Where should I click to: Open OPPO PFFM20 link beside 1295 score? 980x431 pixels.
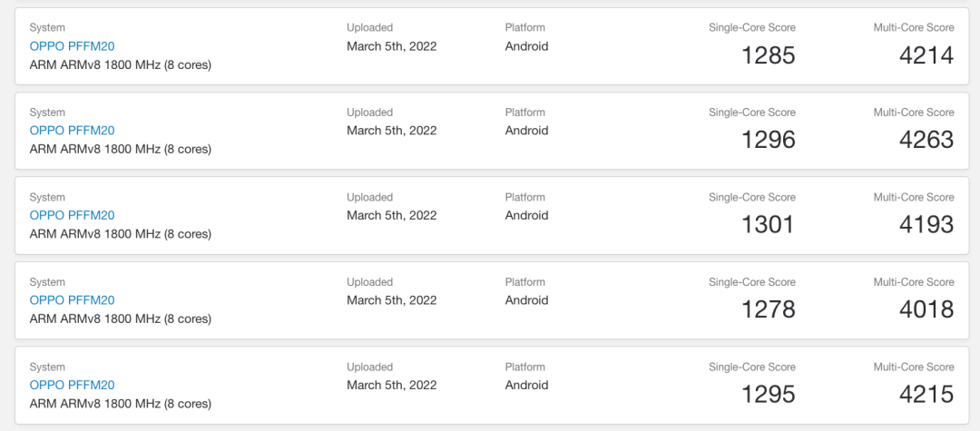pos(72,385)
